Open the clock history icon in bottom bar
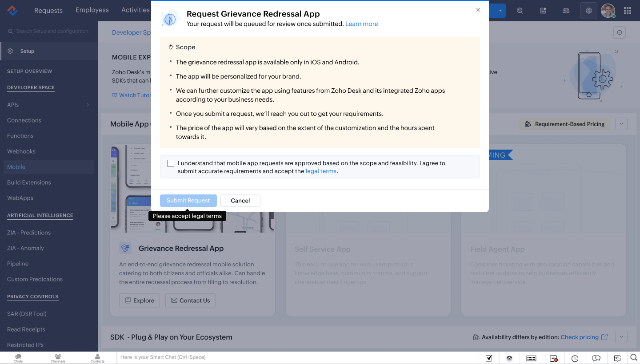Viewport: 640px width, 364px height. (x=575, y=358)
